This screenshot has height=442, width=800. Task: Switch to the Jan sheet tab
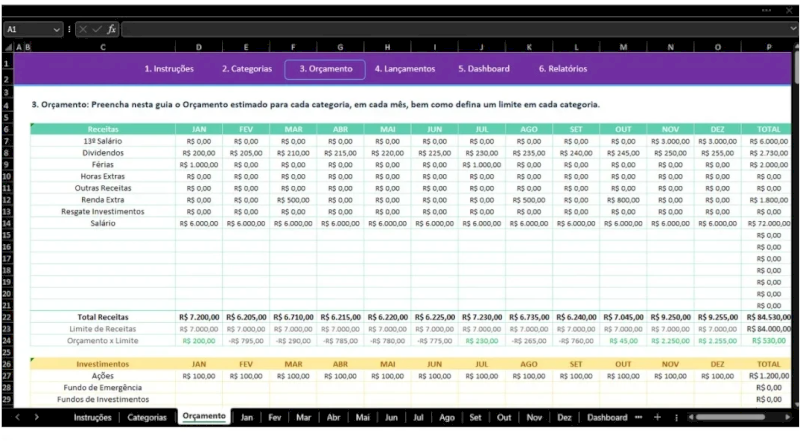click(x=247, y=417)
